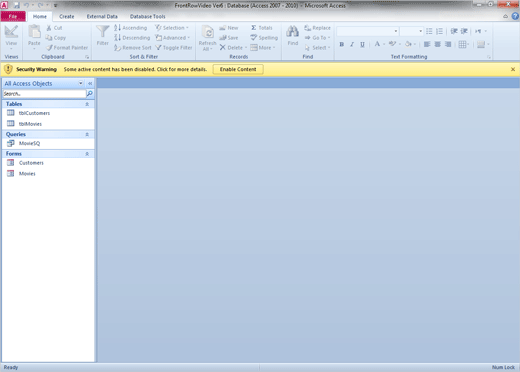Open the Select dropdown in Find group
This screenshot has width=520, height=372.
317,48
